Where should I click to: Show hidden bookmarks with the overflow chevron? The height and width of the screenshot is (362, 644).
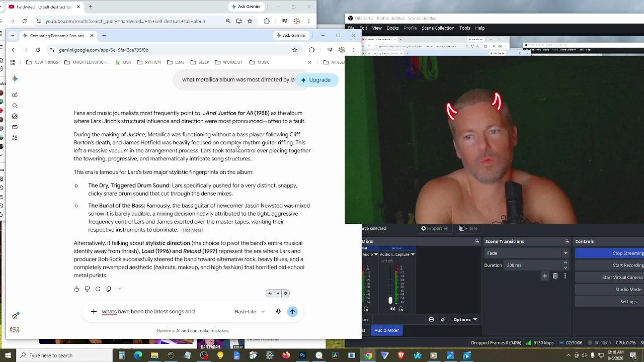pyautogui.click(x=309, y=62)
